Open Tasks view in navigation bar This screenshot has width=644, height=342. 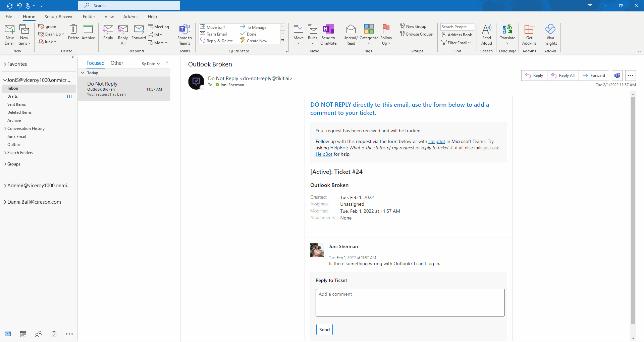(x=54, y=334)
